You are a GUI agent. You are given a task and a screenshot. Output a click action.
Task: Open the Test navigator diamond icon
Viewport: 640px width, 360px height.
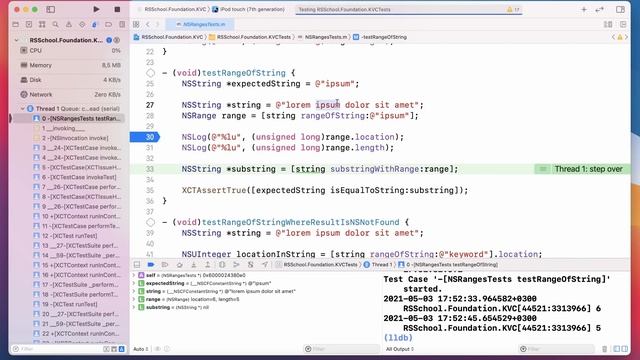(x=82, y=24)
